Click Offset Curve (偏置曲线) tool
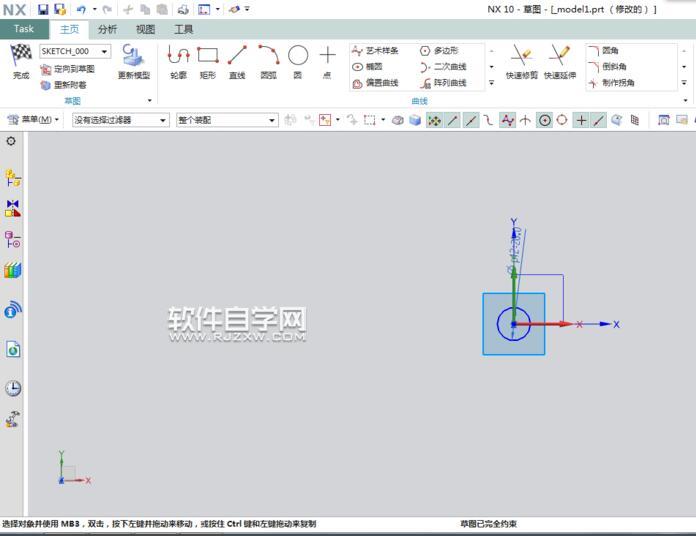This screenshot has height=536, width=696. (x=375, y=83)
